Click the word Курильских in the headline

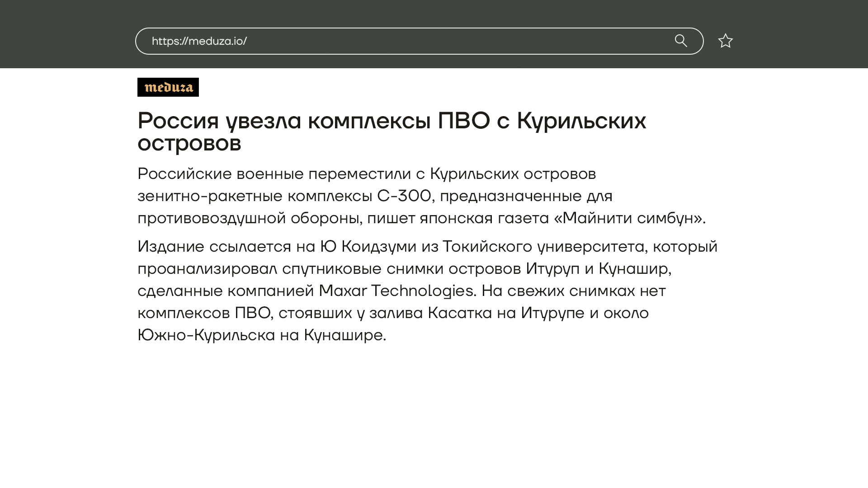pyautogui.click(x=581, y=121)
